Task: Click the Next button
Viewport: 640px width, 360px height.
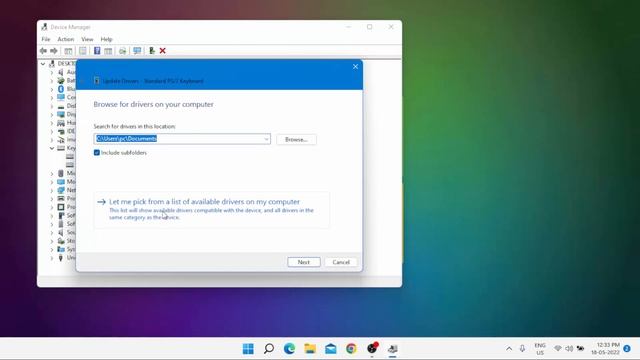Action: click(x=304, y=262)
